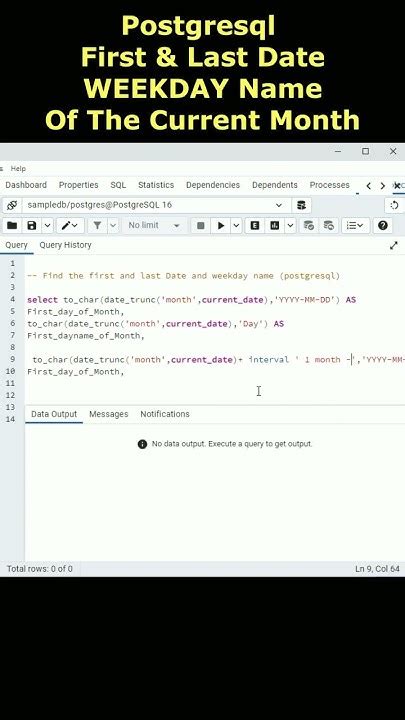Minimize the pgAdmin window
Viewport: 405px width, 720px height.
pyautogui.click(x=338, y=151)
